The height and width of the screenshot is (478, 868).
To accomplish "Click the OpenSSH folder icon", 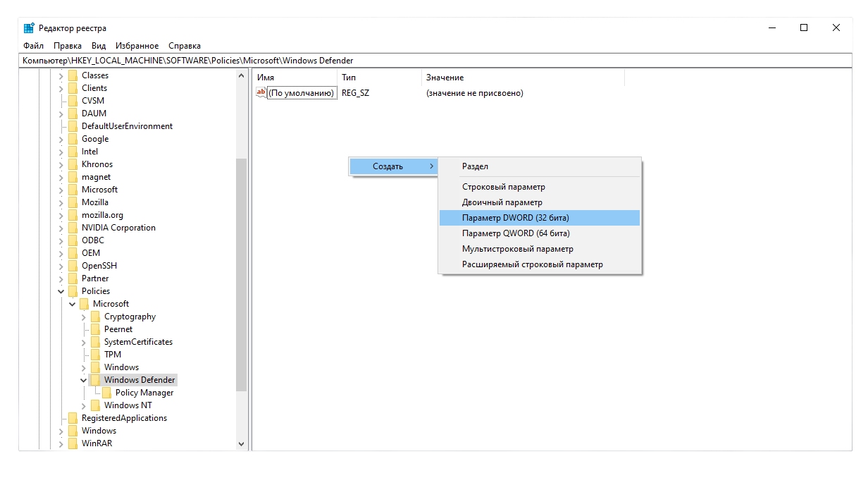I will 73,266.
